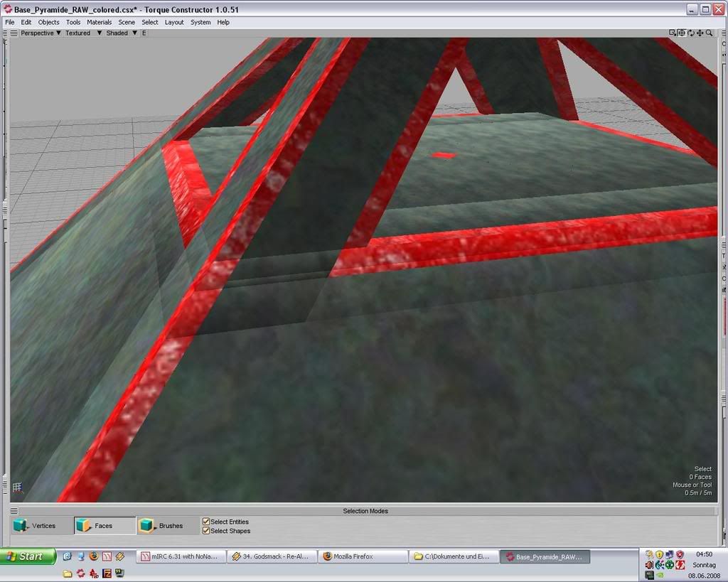This screenshot has height=582, width=728.
Task: Open the Scene menu
Action: point(127,22)
